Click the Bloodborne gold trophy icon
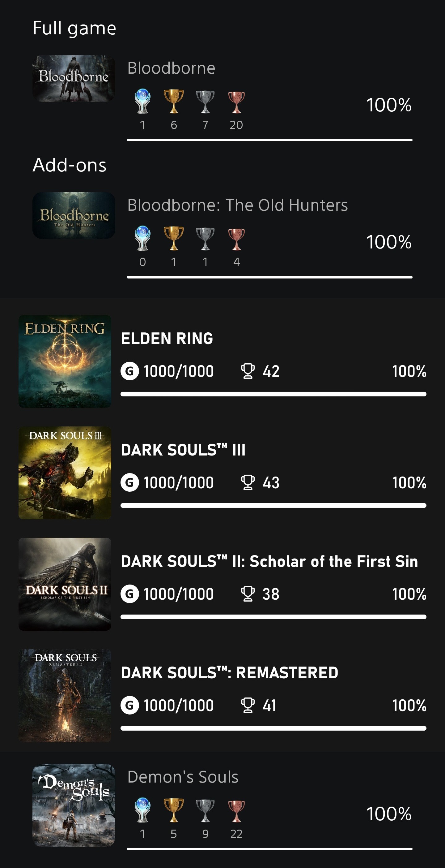Image resolution: width=445 pixels, height=868 pixels. click(x=174, y=101)
